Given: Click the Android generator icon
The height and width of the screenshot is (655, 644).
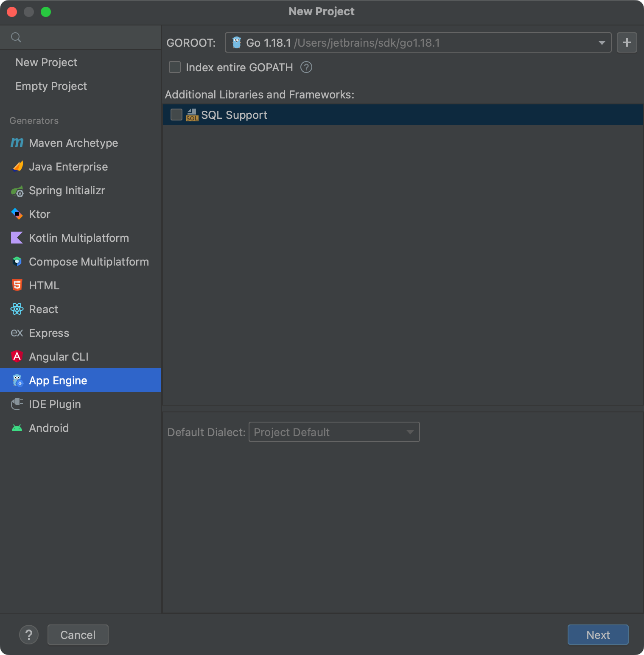Looking at the screenshot, I should [x=17, y=428].
